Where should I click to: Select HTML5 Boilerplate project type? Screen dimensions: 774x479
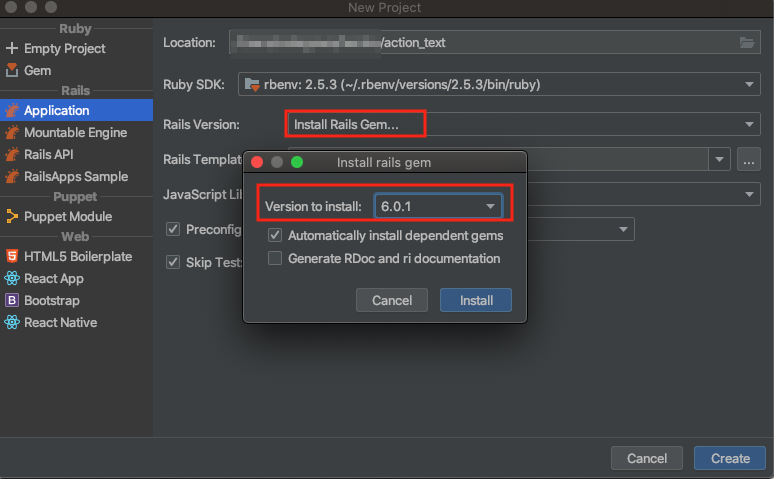(x=78, y=256)
